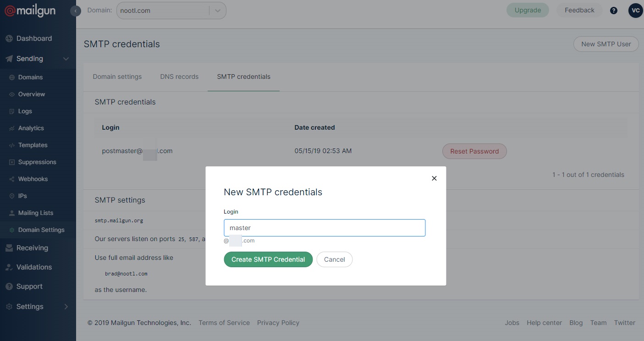Open the Domain dropdown showing nootl.com
This screenshot has height=341, width=644.
pyautogui.click(x=171, y=11)
